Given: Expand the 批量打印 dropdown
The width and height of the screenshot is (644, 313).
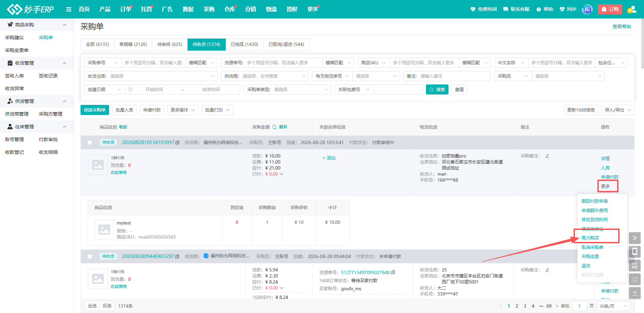Looking at the screenshot, I should click(217, 110).
